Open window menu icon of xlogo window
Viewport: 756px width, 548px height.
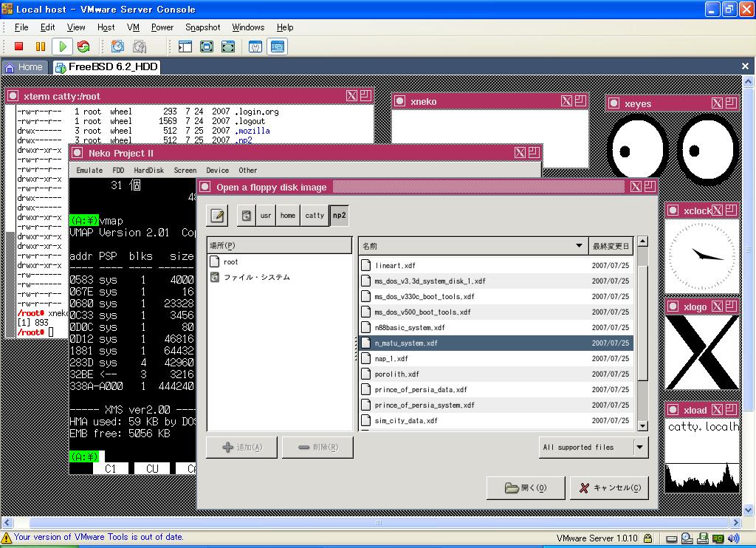click(673, 306)
